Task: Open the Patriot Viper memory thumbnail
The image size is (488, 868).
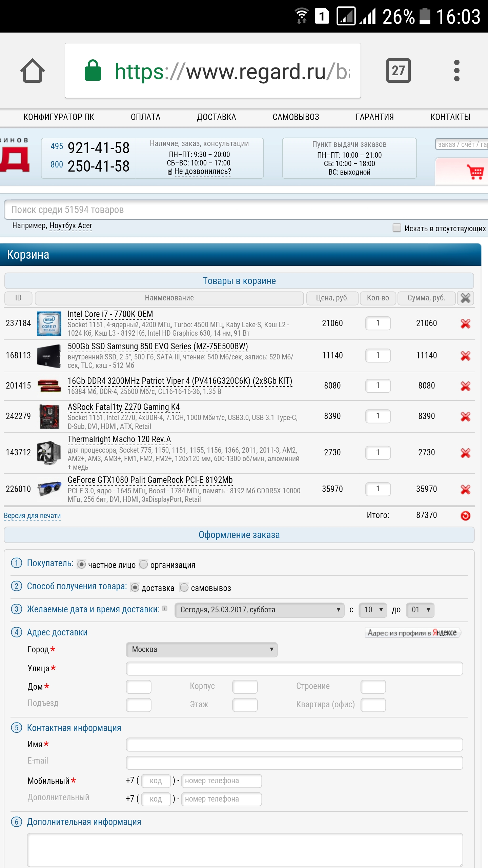Action: tap(49, 386)
